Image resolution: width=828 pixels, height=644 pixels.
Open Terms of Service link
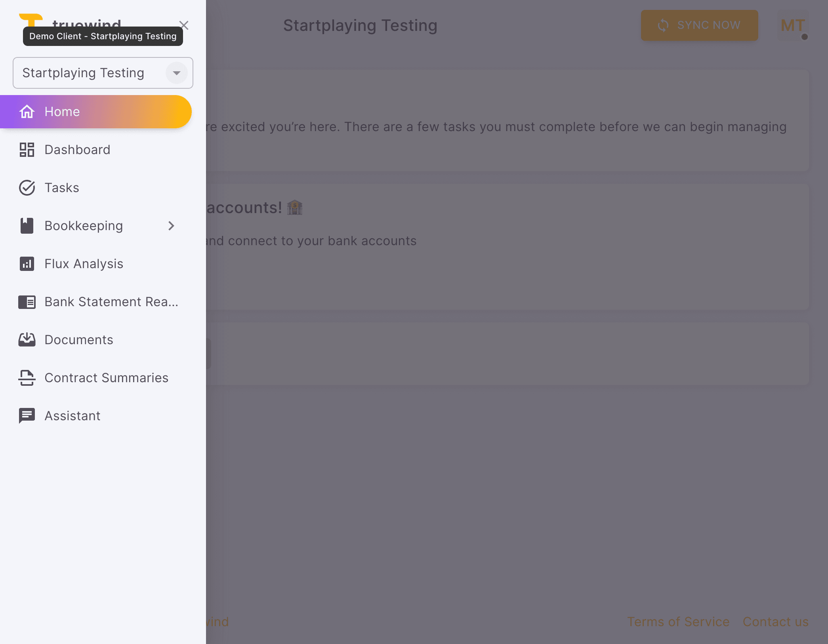678,621
